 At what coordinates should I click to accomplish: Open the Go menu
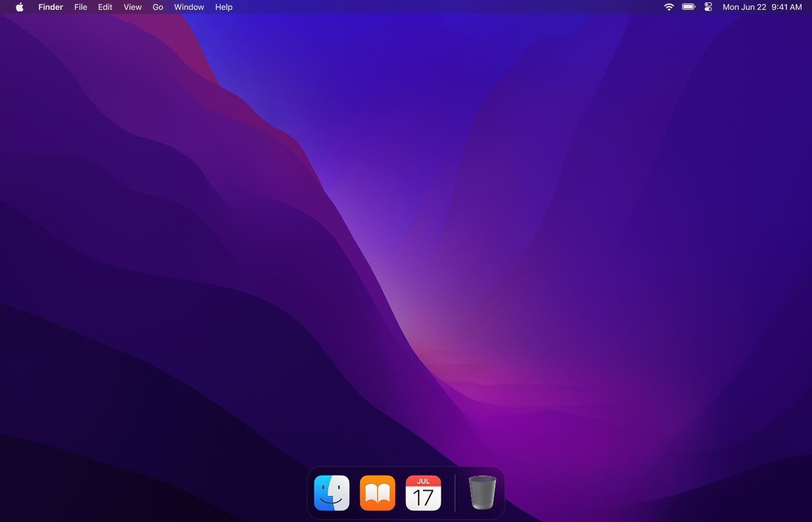pyautogui.click(x=158, y=7)
